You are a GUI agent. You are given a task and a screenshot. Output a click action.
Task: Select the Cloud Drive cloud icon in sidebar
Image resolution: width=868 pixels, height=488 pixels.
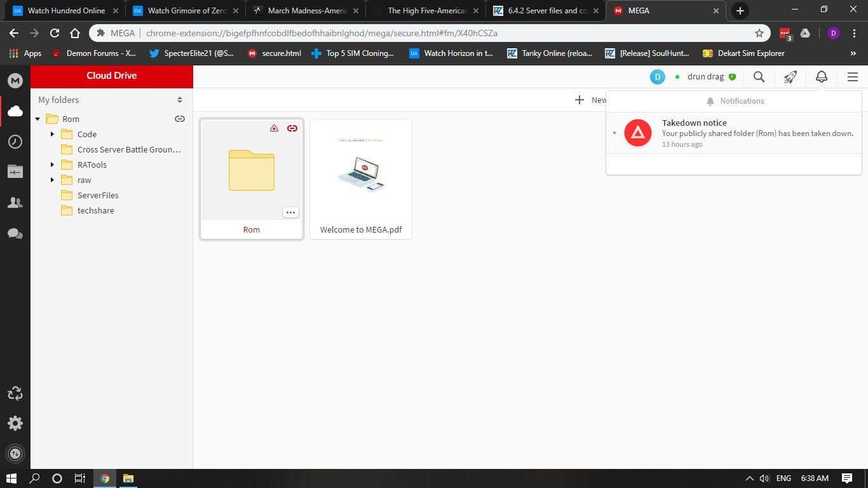(15, 111)
